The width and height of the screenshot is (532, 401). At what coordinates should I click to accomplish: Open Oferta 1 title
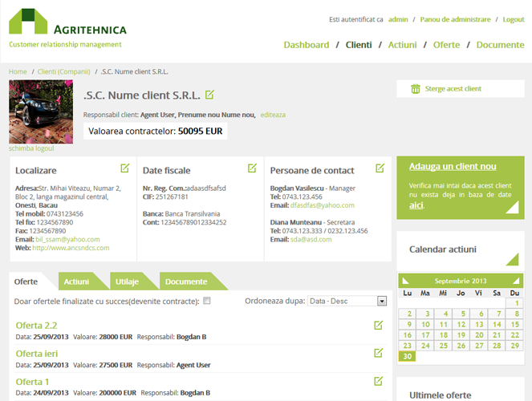32,382
